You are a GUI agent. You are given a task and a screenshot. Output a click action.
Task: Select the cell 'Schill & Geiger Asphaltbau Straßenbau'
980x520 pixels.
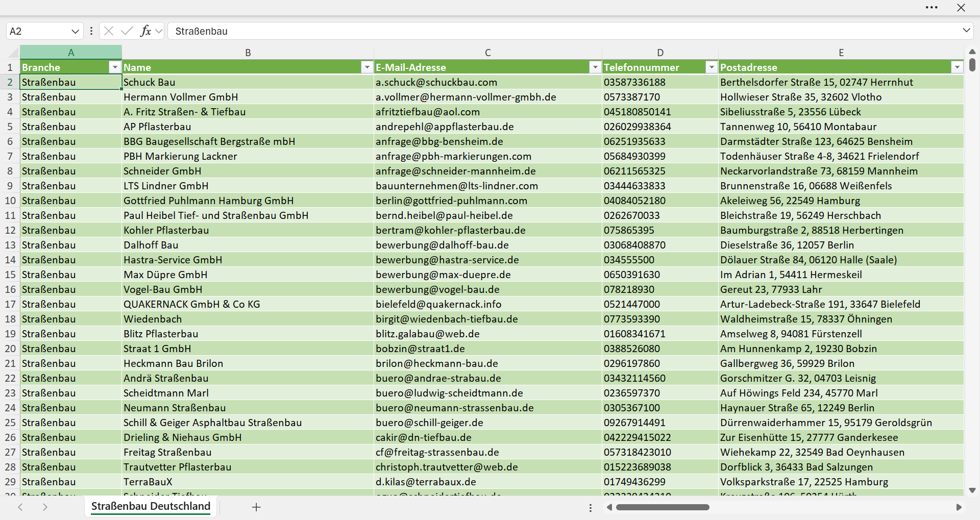[248, 423]
